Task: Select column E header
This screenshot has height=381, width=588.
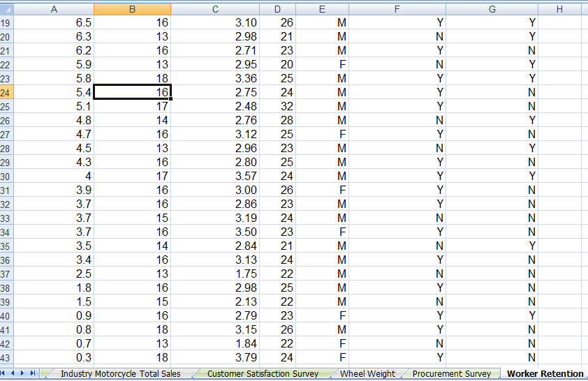Action: tap(322, 9)
